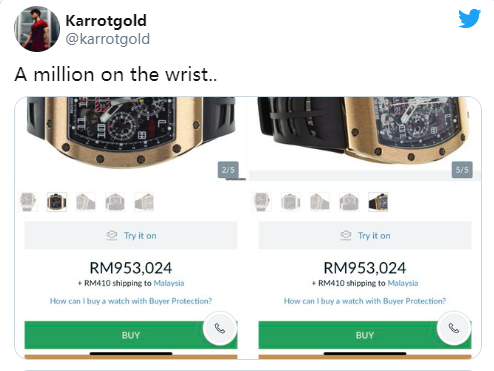Select second watch thumbnail in left listing
Viewport: 494px width, 371px height.
point(57,202)
